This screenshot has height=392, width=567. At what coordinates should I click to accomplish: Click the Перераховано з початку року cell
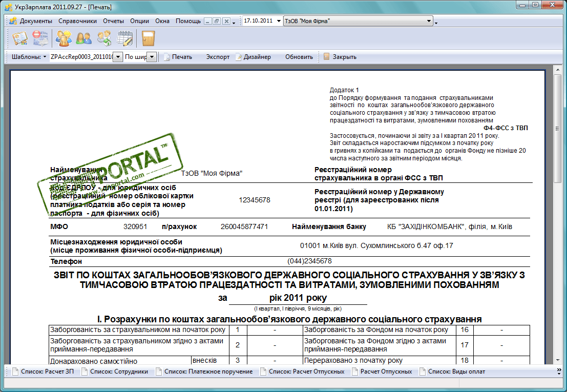point(380,361)
